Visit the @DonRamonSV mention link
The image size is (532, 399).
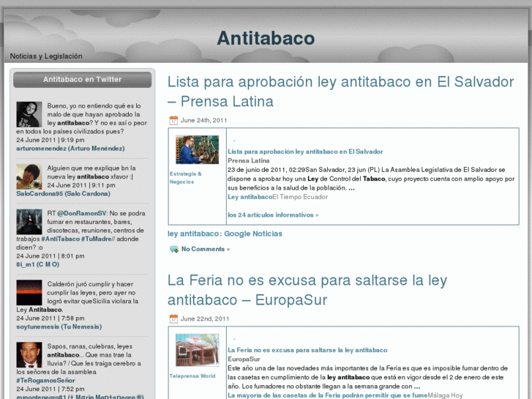tap(83, 213)
